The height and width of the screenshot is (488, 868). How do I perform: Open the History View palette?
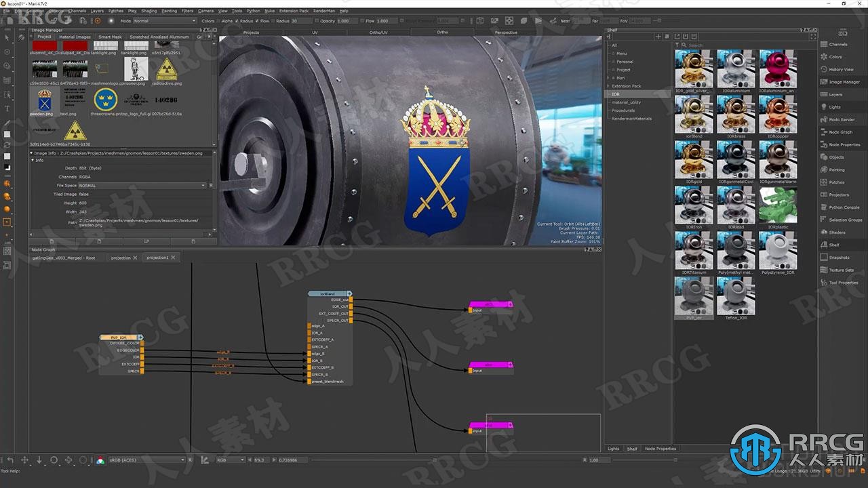[x=841, y=69]
